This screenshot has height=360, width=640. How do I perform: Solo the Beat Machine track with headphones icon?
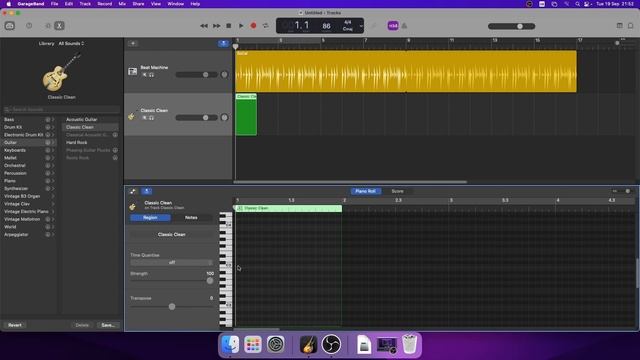point(151,75)
